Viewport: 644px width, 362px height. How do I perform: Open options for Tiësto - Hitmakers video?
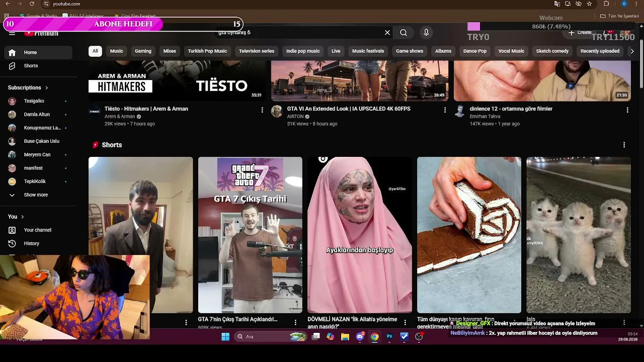point(262,110)
